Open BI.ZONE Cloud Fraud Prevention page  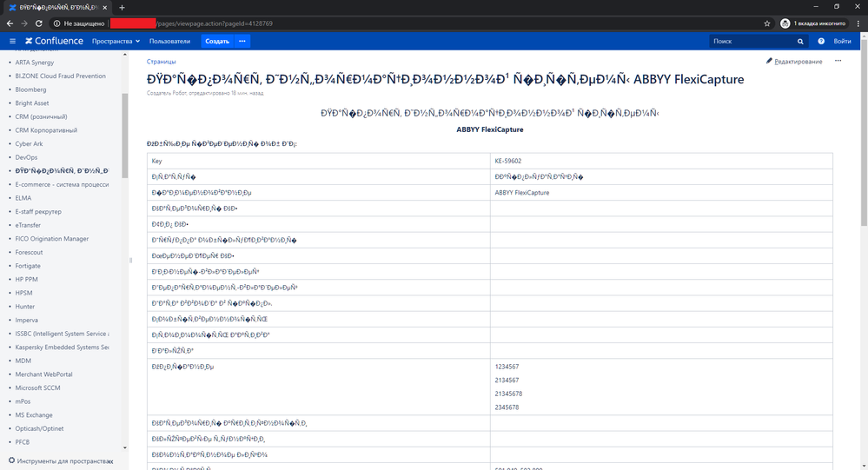point(60,76)
